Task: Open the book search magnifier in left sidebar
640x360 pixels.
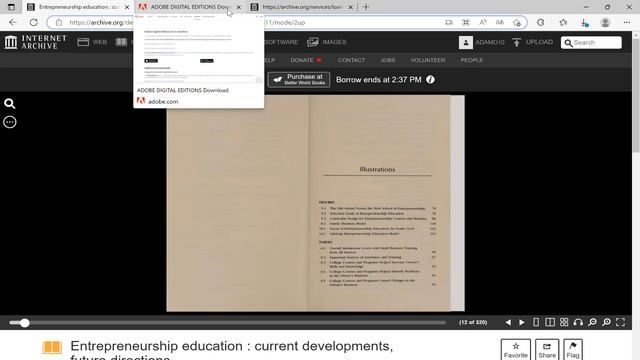Action: pos(10,104)
